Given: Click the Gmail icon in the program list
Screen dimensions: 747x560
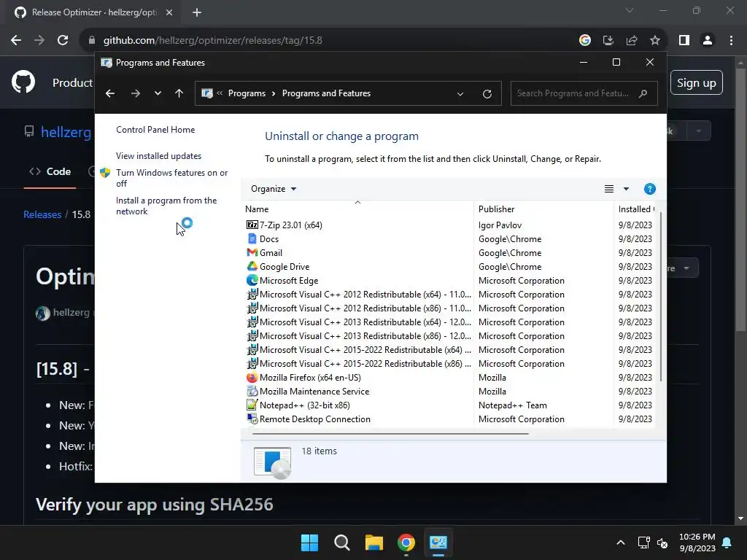Looking at the screenshot, I should (x=252, y=252).
